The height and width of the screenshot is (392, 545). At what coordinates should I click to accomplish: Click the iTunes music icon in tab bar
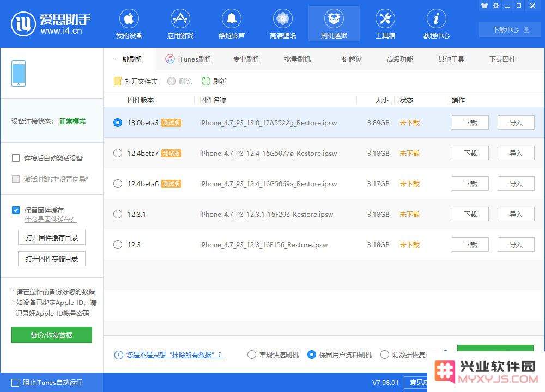coord(169,59)
